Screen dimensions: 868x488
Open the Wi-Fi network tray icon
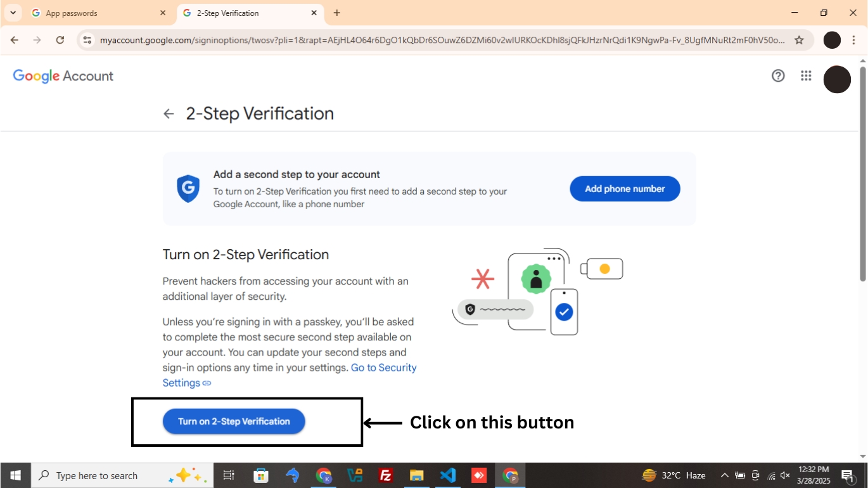(x=771, y=475)
